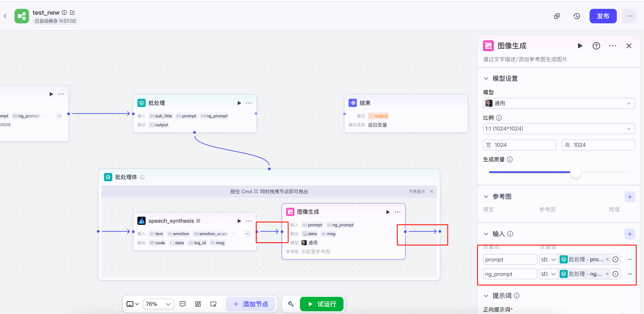
Task: Run the 批处理 node play icon
Action: click(x=239, y=103)
